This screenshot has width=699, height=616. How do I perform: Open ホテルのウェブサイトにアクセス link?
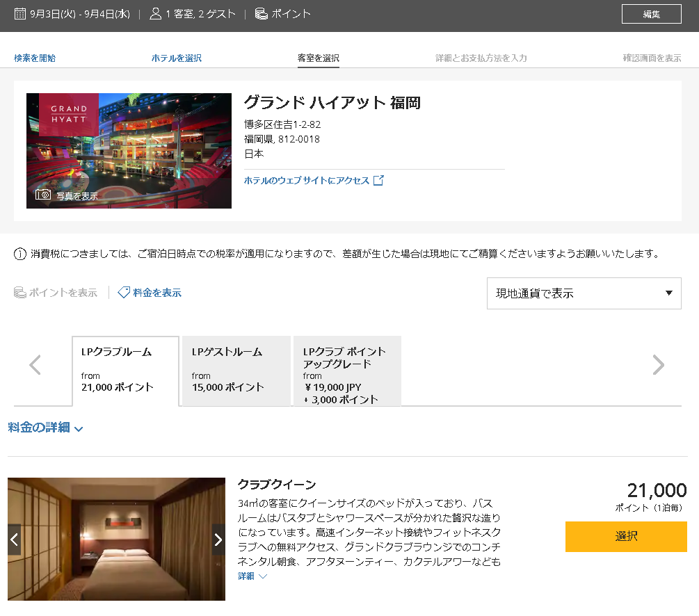(307, 181)
